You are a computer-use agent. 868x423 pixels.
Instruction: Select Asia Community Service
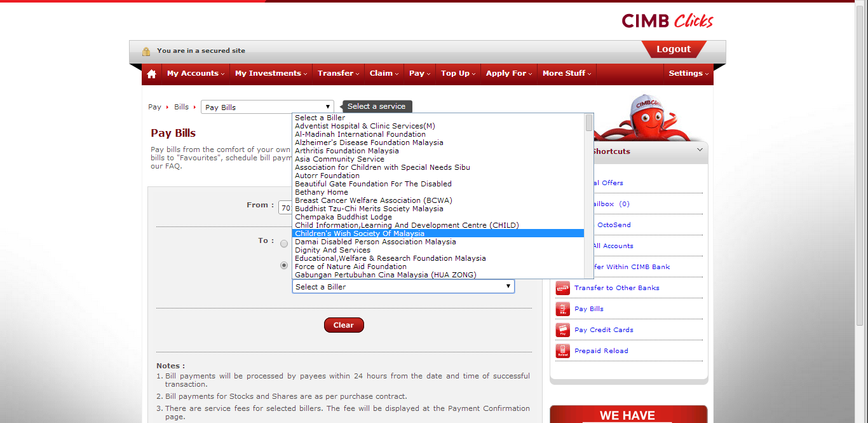tap(438, 159)
